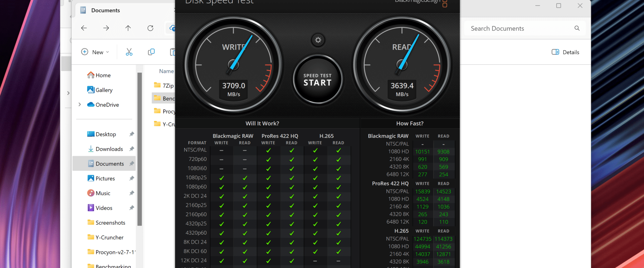Start the disk speed test
This screenshot has height=268, width=644.
318,80
